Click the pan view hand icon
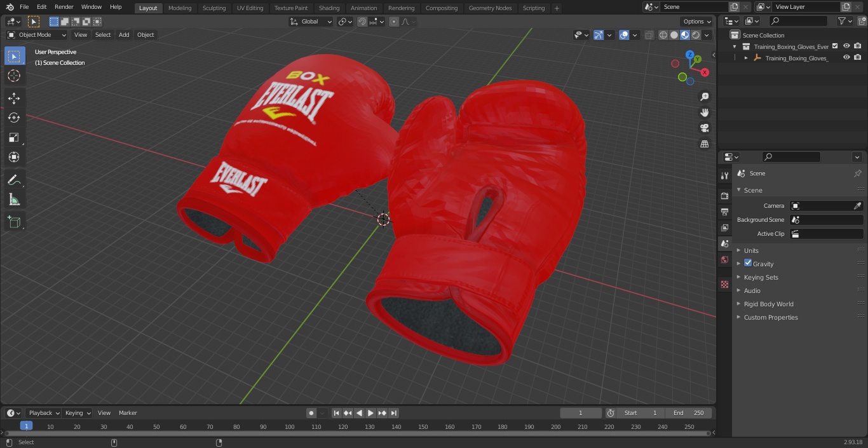Image resolution: width=868 pixels, height=448 pixels. point(704,112)
